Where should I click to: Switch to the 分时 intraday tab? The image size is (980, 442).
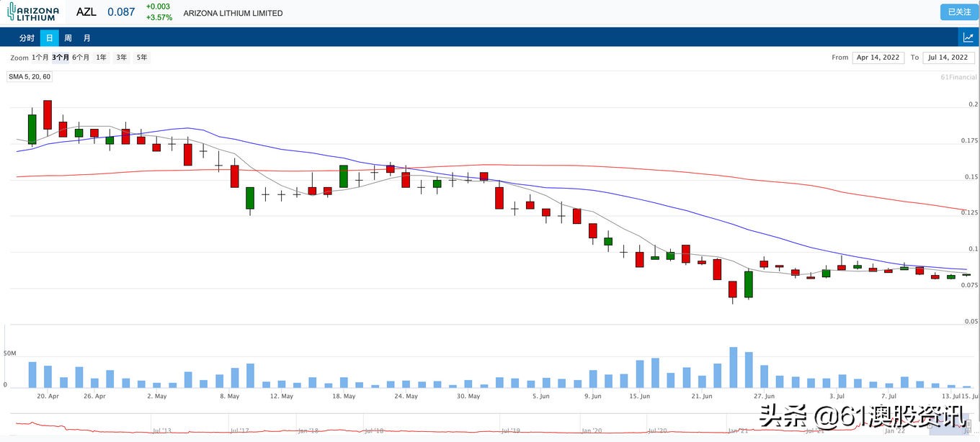coord(27,38)
